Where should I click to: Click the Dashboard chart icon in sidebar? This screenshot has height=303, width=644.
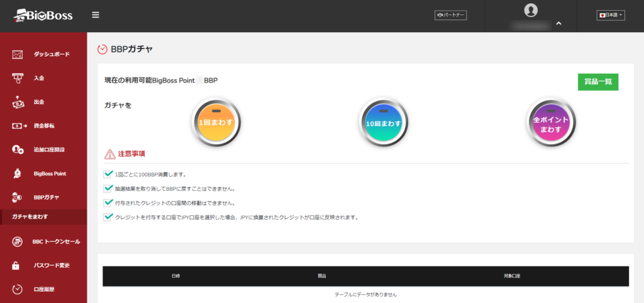[18, 55]
